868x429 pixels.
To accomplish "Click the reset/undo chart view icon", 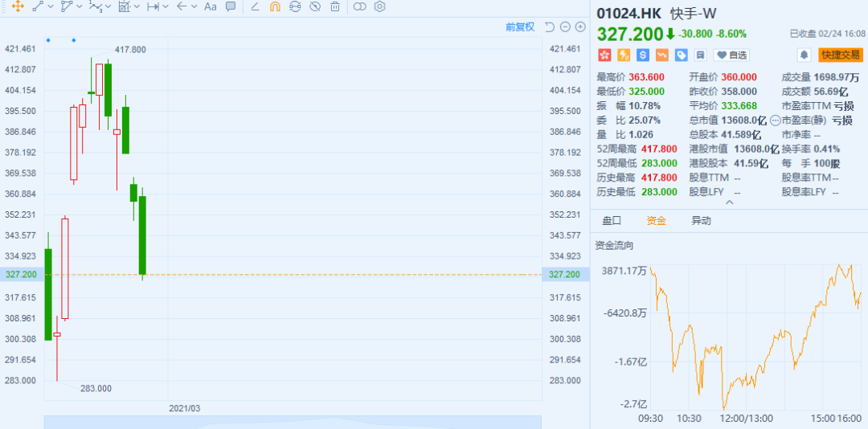I will [x=549, y=27].
